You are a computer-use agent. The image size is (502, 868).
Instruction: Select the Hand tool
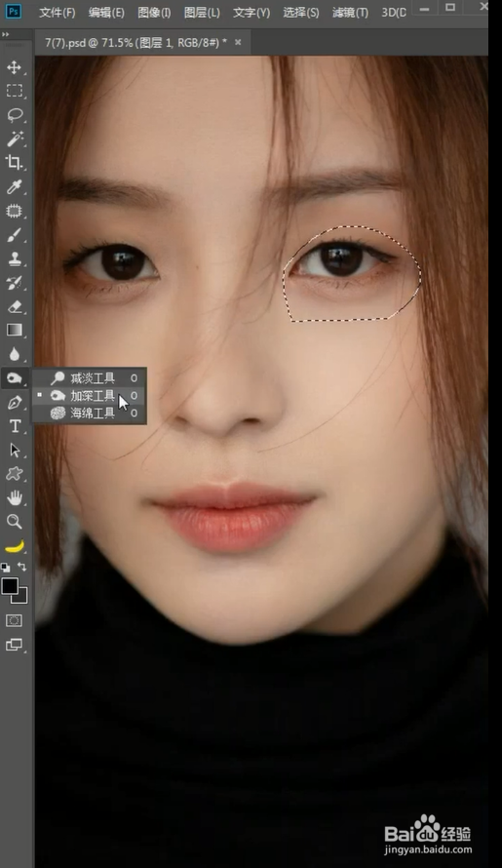pyautogui.click(x=14, y=497)
